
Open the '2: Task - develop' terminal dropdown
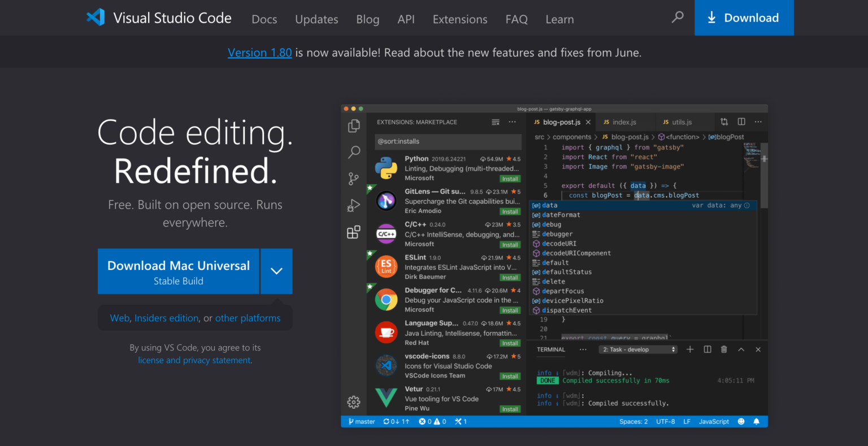[637, 349]
